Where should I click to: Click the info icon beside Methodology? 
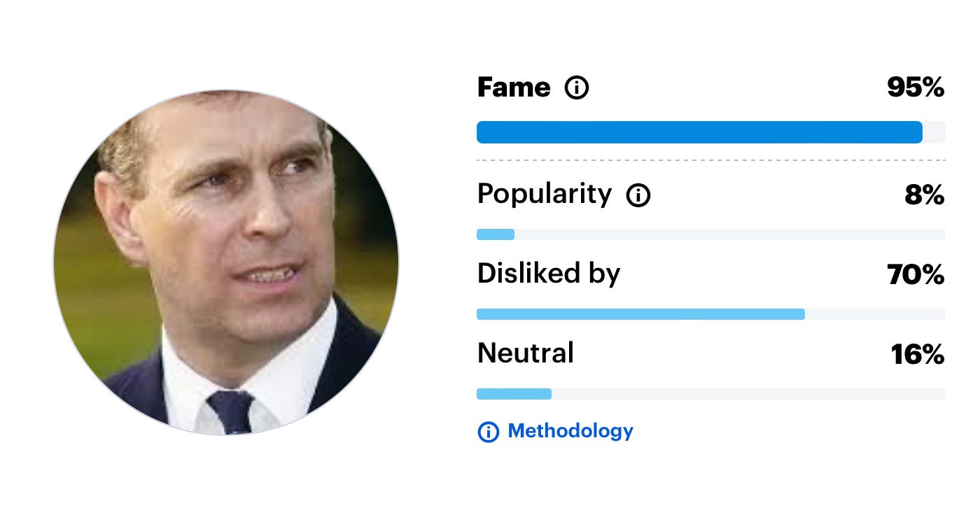[488, 432]
